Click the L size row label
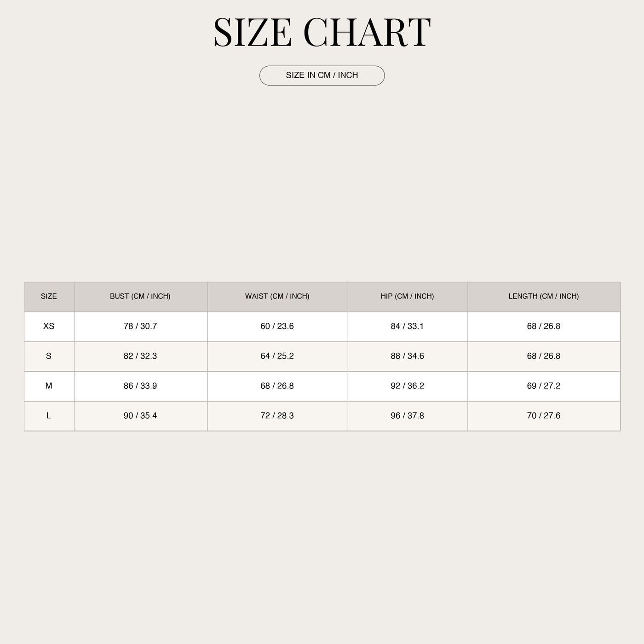Screen dimensions: 644x644 coord(49,416)
